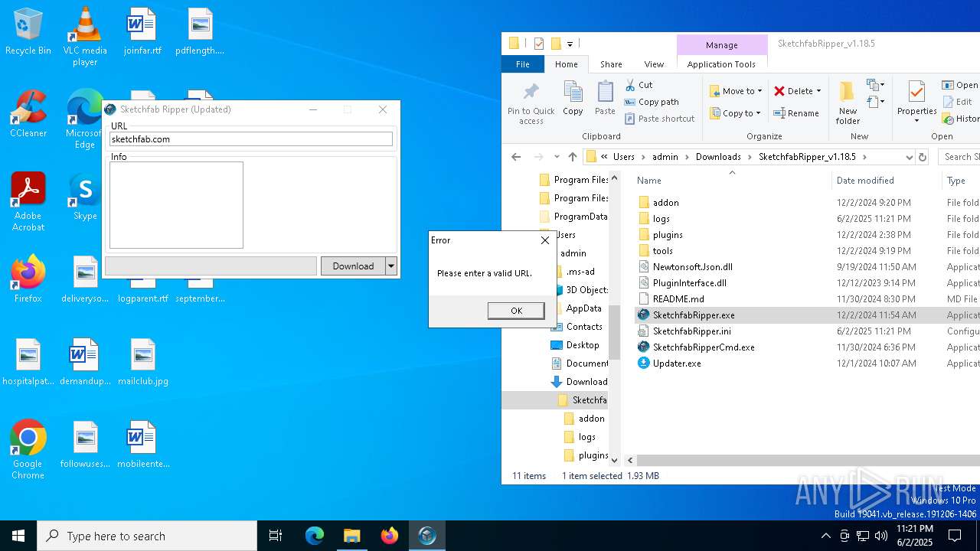Switch to the View ribbon tab
Screen dimensions: 980x551
click(x=654, y=64)
